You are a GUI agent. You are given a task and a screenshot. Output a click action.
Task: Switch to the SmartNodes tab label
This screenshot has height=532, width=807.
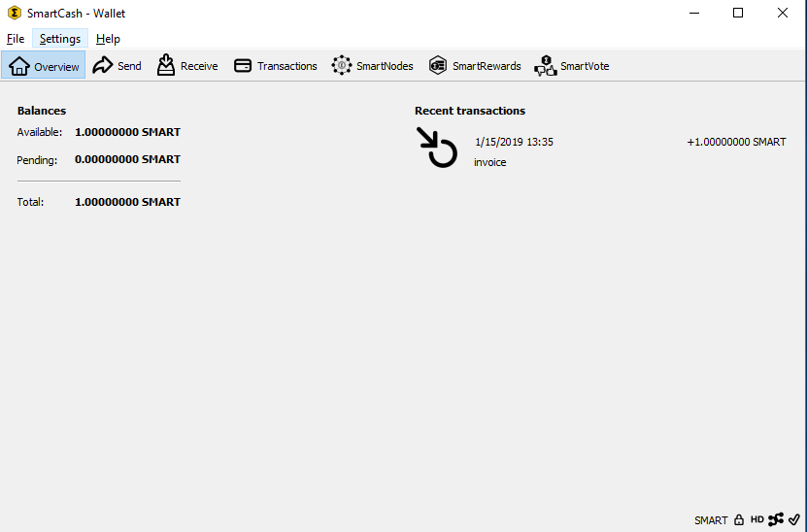tap(385, 66)
